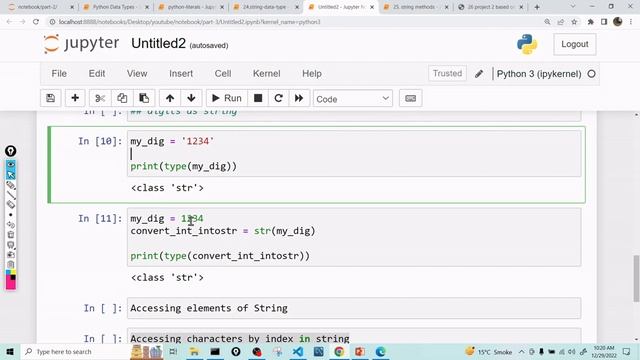Screen dimensions: 640x360
Task: Save notebook with the floppy disk icon
Action: click(51, 98)
